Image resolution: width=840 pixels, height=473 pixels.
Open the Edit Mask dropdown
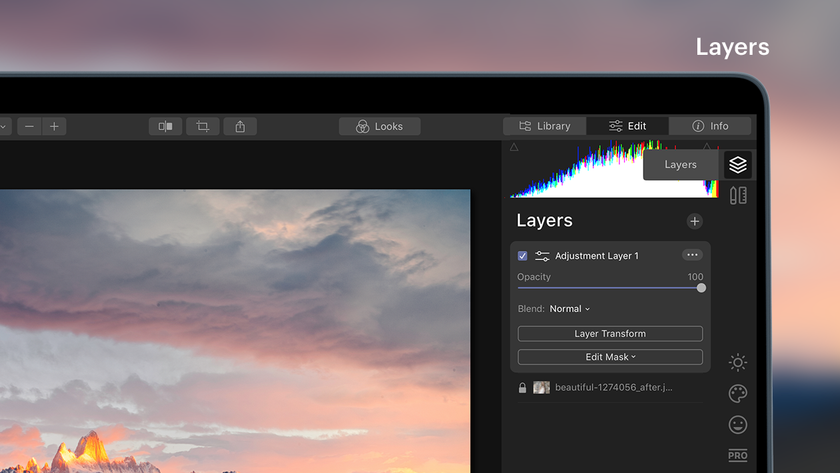(610, 357)
